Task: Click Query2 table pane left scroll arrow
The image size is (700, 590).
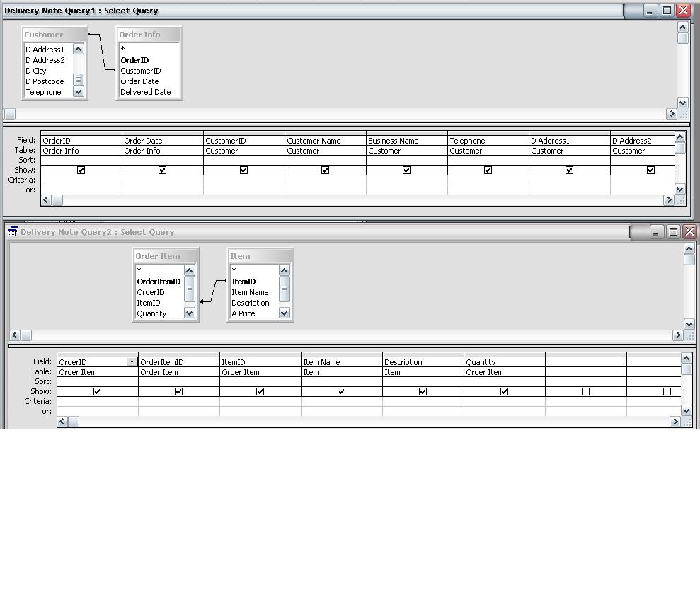Action: pos(15,335)
